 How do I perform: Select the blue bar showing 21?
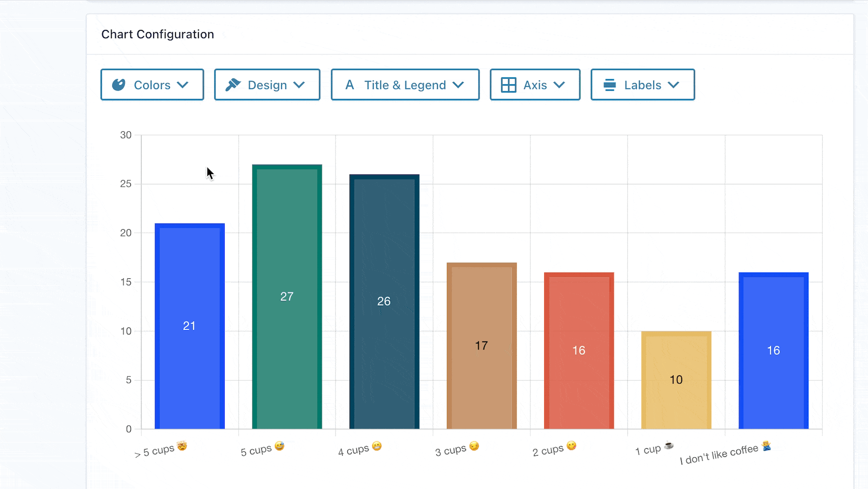[x=190, y=326]
